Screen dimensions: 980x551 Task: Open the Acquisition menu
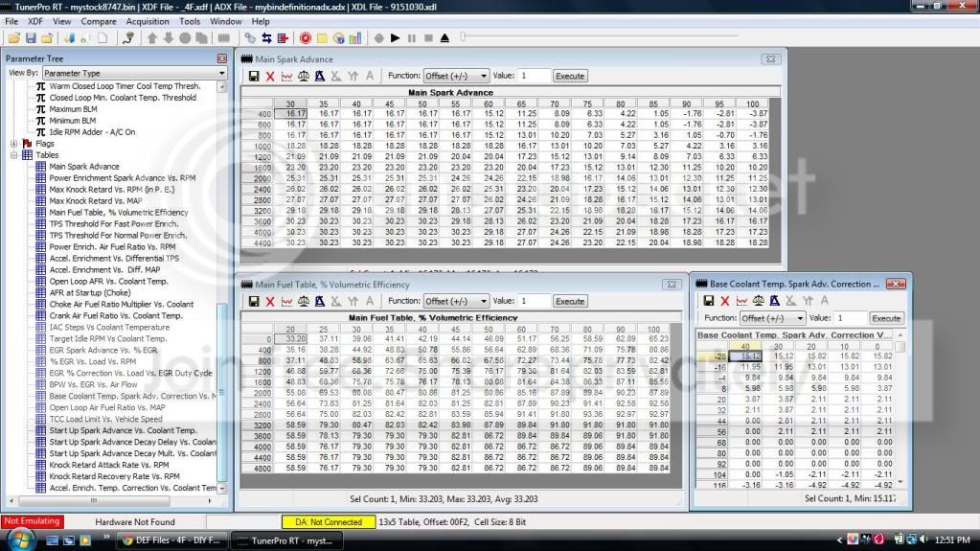148,21
